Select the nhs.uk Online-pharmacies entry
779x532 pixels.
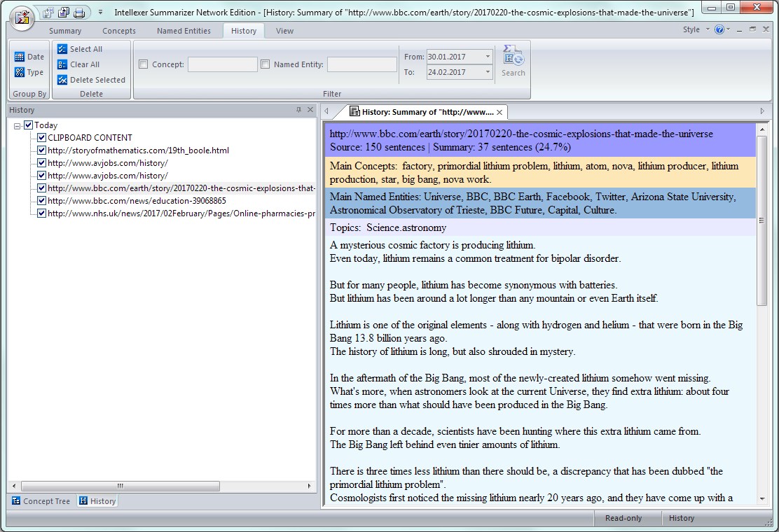(181, 213)
